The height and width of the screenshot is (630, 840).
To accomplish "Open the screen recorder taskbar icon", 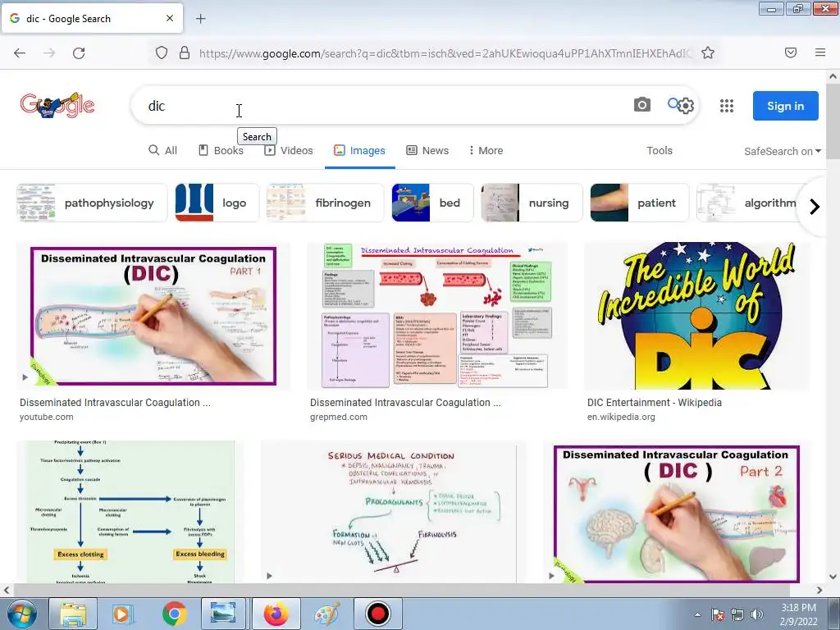I will click(377, 614).
